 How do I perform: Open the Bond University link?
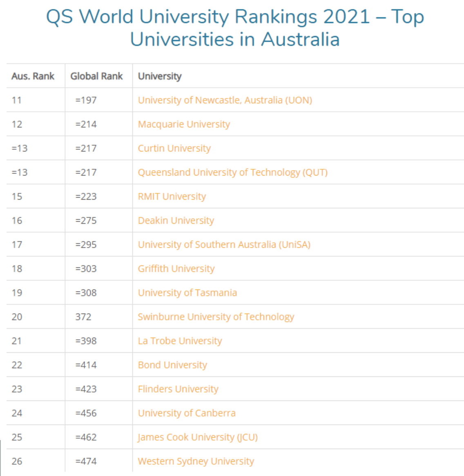172,365
